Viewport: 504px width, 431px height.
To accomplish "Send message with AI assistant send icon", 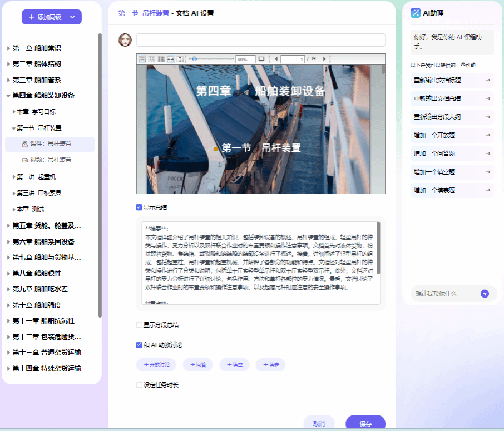I will (x=485, y=294).
